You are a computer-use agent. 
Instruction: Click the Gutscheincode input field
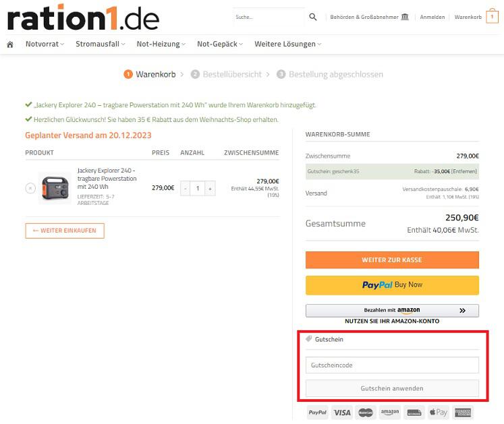[x=392, y=365]
